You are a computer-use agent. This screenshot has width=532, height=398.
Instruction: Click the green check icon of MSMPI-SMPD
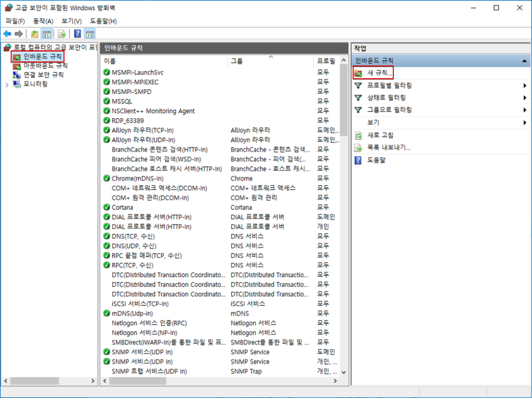click(x=107, y=91)
